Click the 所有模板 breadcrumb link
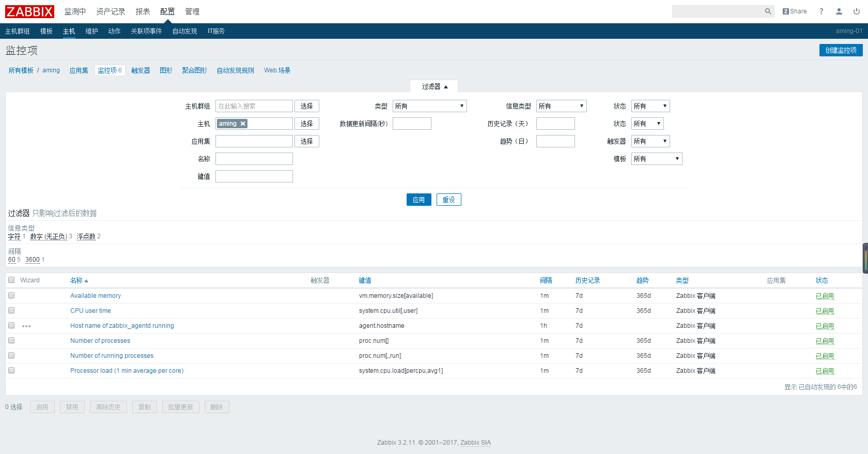Viewport: 868px width, 454px height. coord(21,70)
